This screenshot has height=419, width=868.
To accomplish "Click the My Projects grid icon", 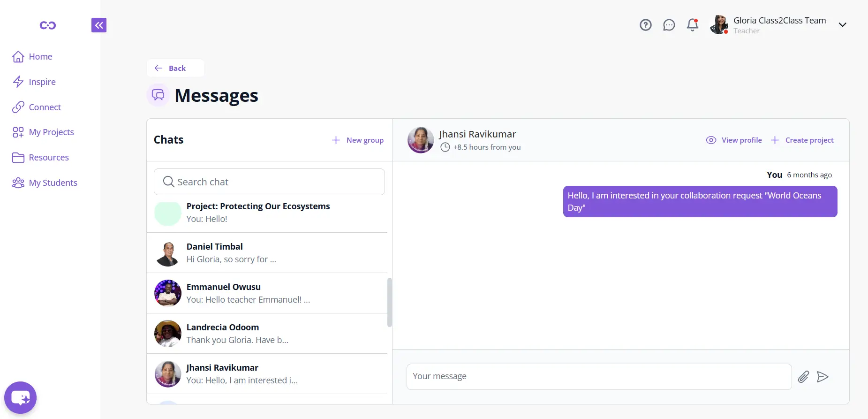I will point(18,132).
